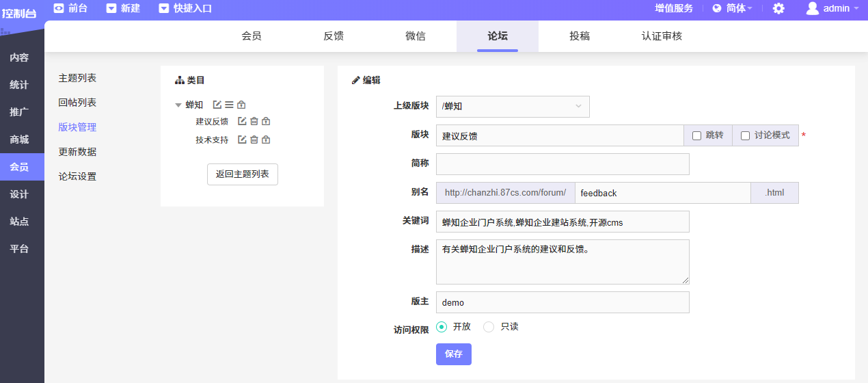The height and width of the screenshot is (383, 868).
Task: Click the 保存 button
Action: pyautogui.click(x=454, y=354)
